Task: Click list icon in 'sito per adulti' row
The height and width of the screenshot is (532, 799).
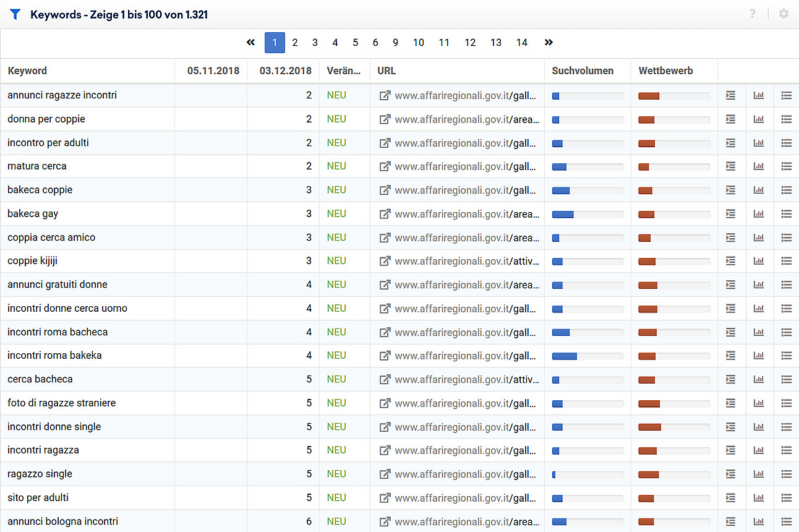Action: pos(786,498)
